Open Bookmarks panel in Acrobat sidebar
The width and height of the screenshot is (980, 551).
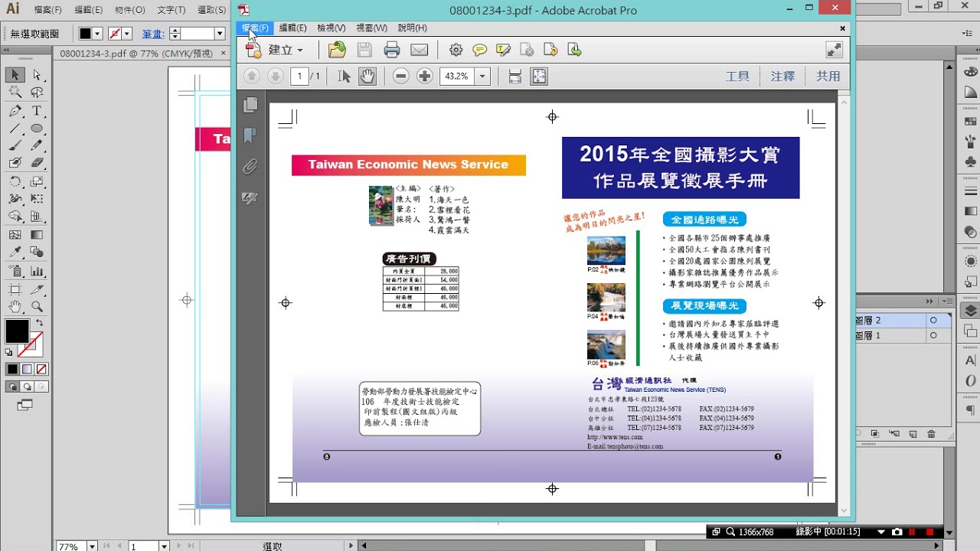250,135
